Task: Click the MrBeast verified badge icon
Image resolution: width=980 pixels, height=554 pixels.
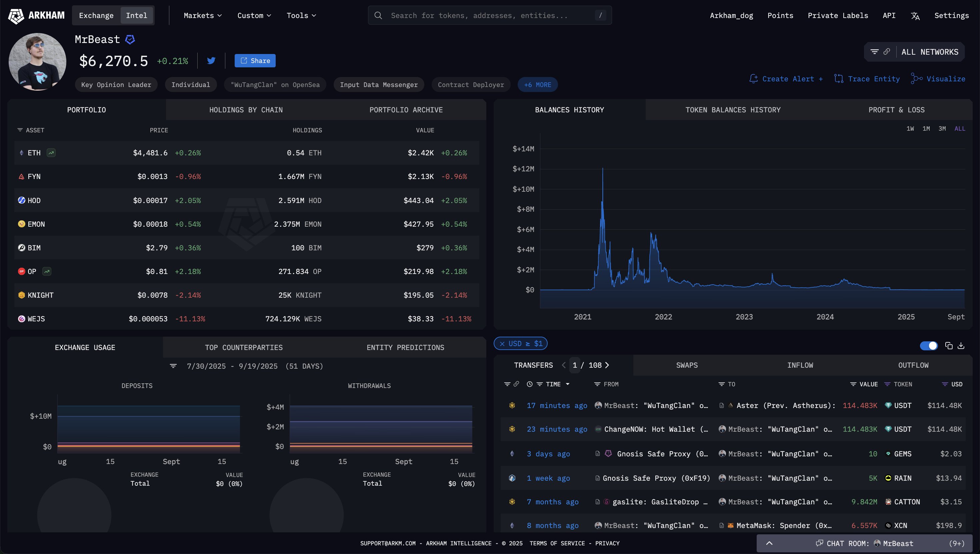Action: pyautogui.click(x=130, y=40)
